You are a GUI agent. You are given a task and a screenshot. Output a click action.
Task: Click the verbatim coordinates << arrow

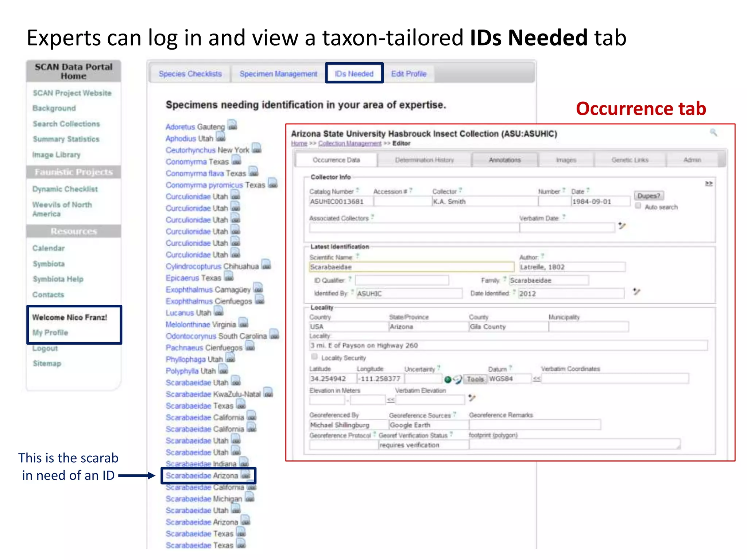coord(537,379)
